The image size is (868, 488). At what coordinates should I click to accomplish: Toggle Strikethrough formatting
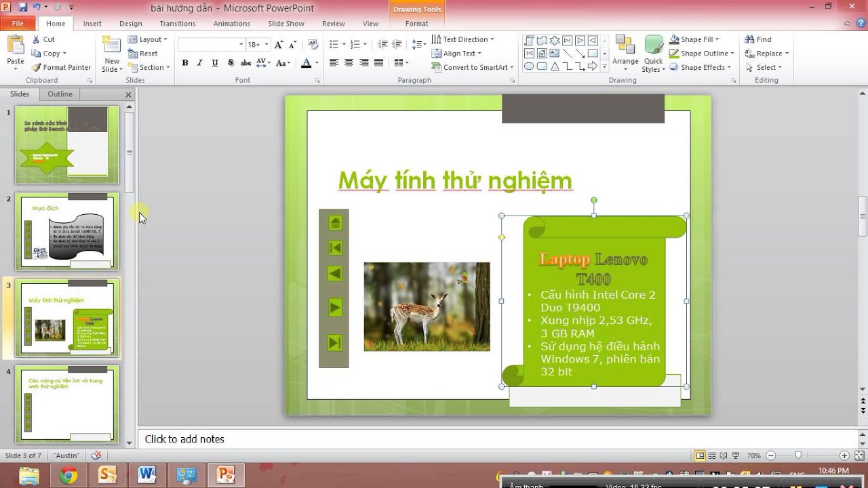coord(245,63)
